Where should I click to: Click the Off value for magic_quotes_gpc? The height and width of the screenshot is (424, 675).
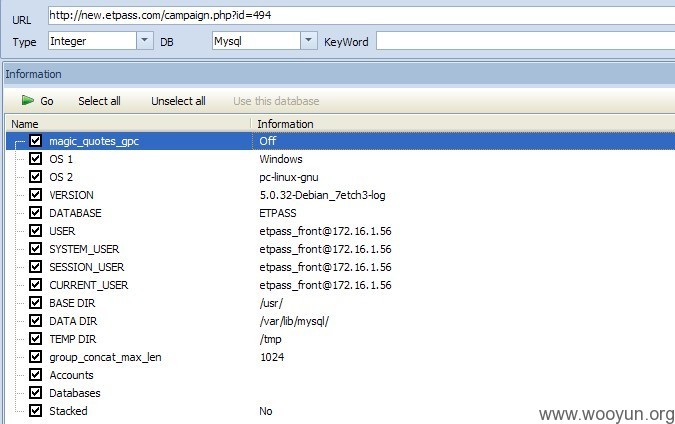click(x=268, y=141)
